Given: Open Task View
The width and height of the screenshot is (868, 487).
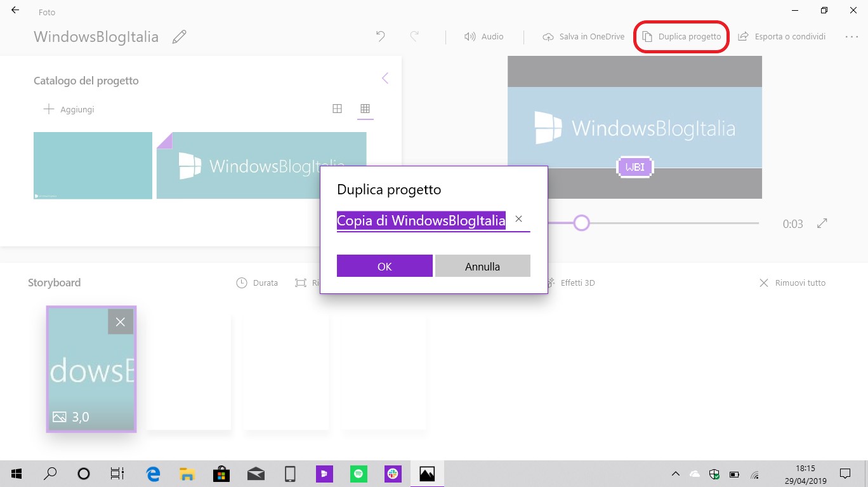Looking at the screenshot, I should (117, 474).
